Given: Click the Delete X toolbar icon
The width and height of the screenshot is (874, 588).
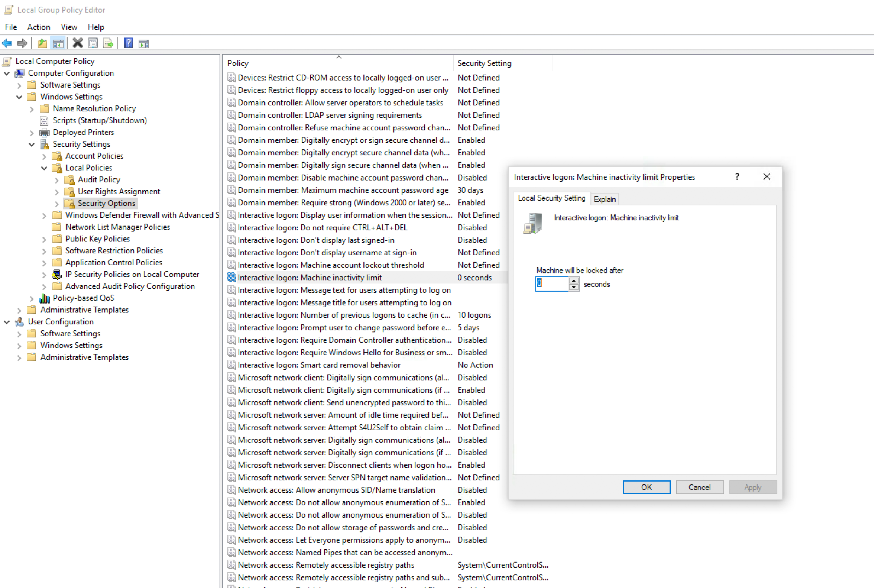Looking at the screenshot, I should [x=78, y=43].
